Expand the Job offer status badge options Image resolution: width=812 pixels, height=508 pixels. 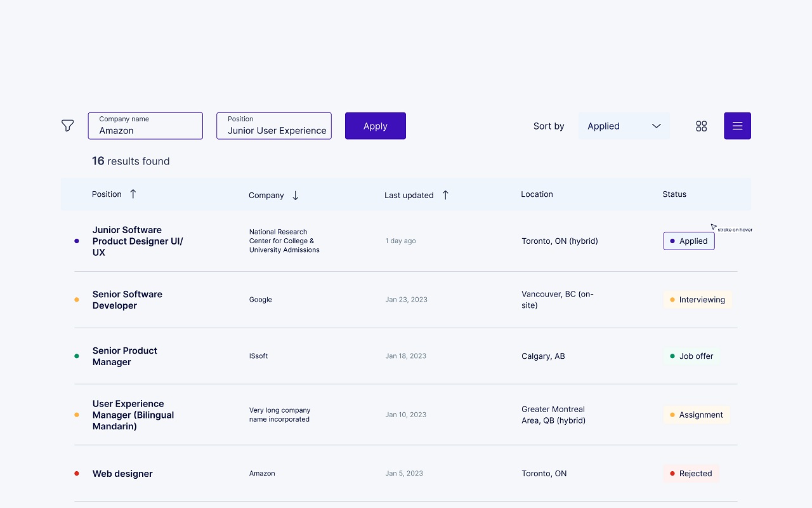691,356
